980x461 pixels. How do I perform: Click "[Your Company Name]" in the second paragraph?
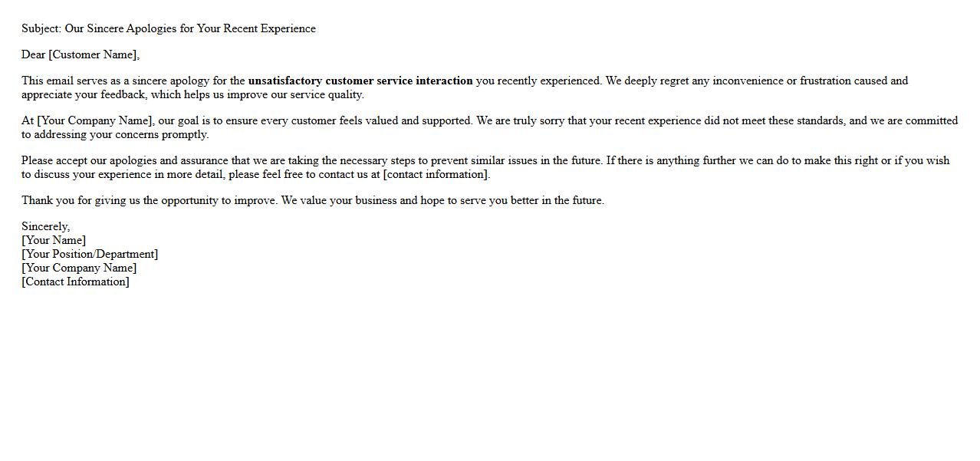[x=95, y=120]
